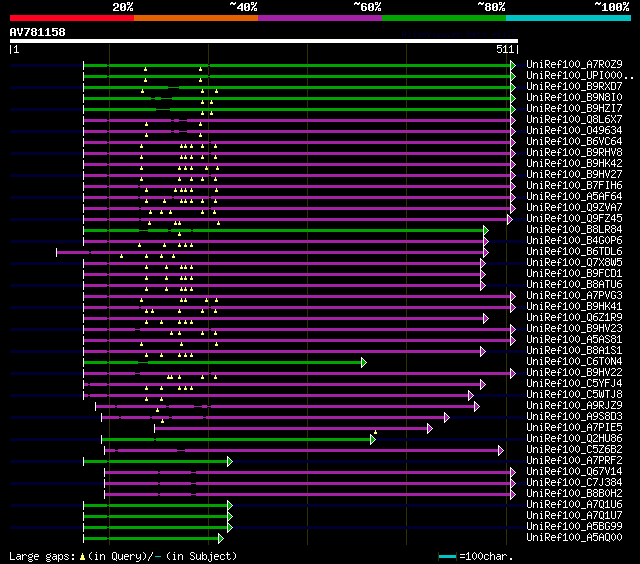This screenshot has height=564, width=640.
Task: Click the end arrowhead of the C6T0N4 alignment
Action: [364, 362]
